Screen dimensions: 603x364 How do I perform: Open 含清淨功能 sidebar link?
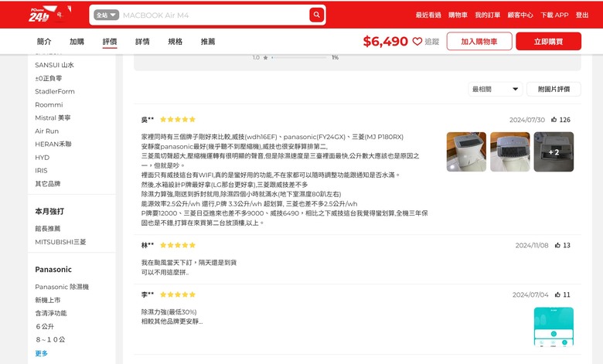coord(51,313)
